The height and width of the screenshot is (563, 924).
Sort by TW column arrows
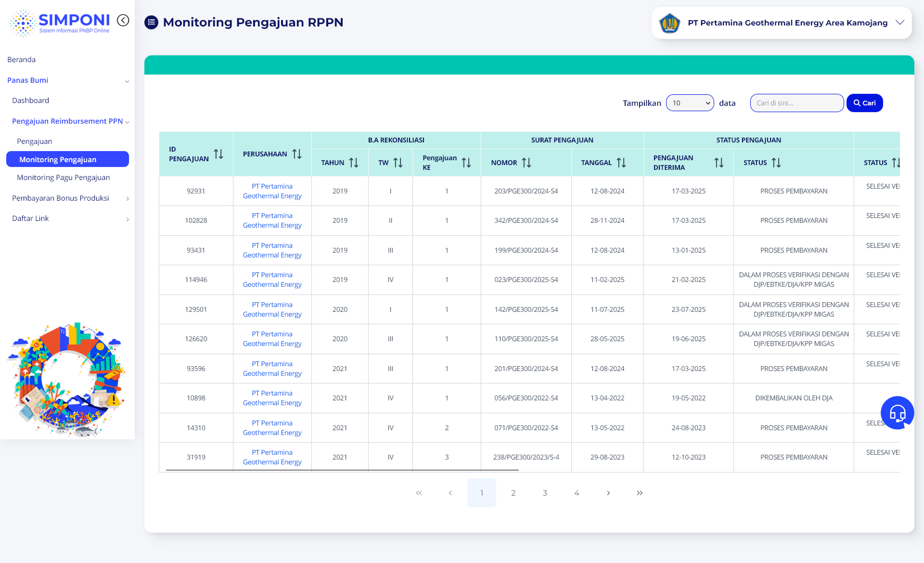(398, 163)
